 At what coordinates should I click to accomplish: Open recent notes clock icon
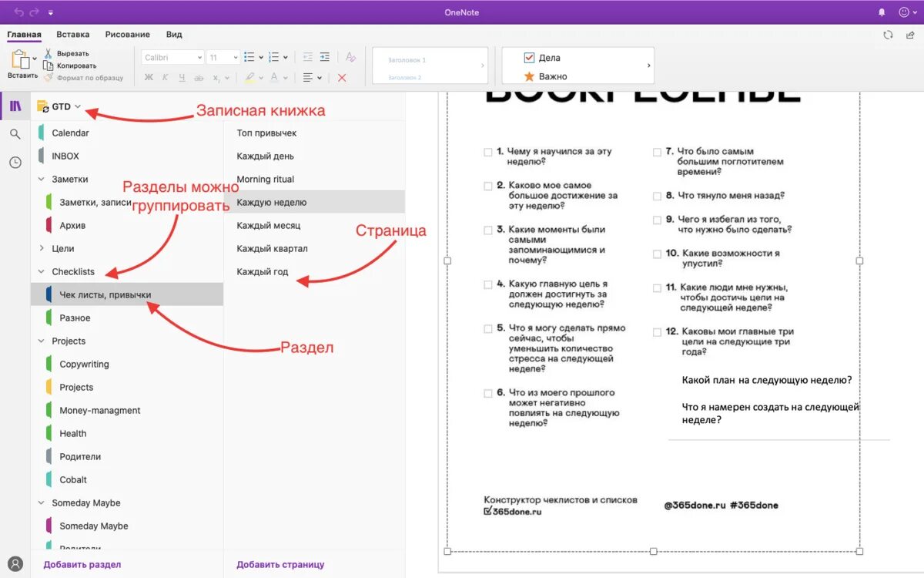15,163
